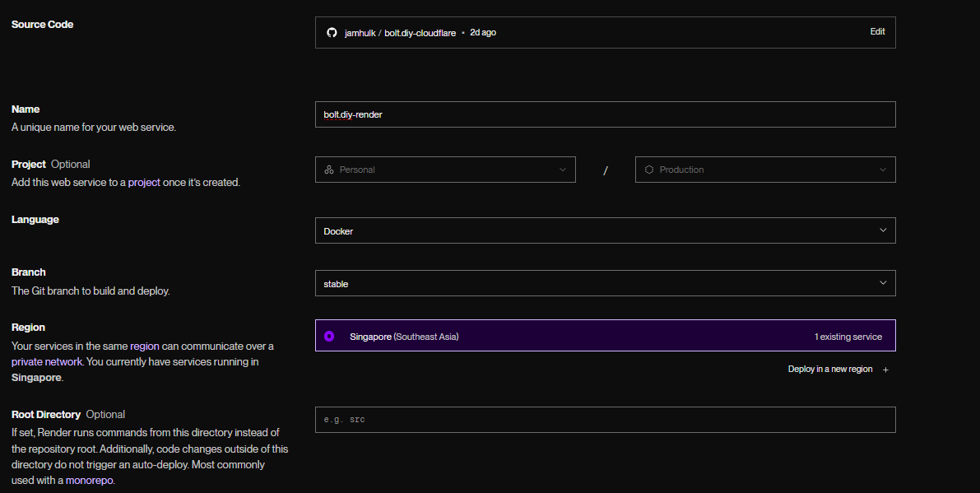The height and width of the screenshot is (493, 980).
Task: Select the Singapore region radio button
Action: 329,337
